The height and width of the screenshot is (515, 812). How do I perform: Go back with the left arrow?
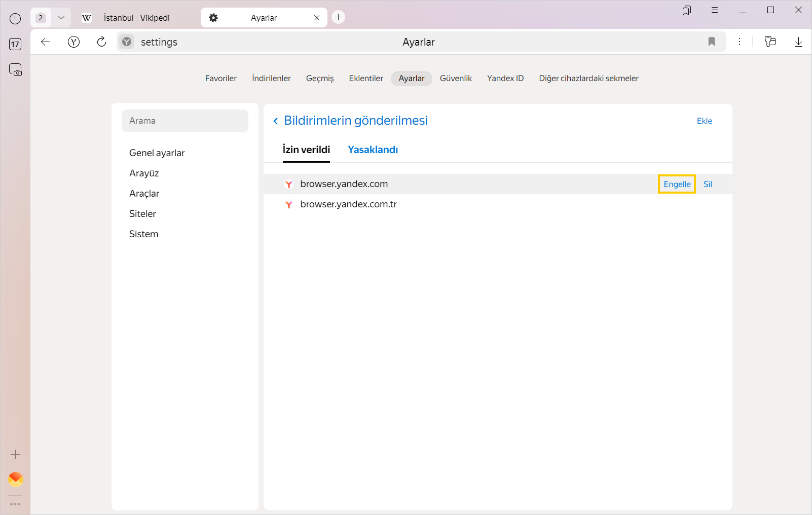[45, 42]
